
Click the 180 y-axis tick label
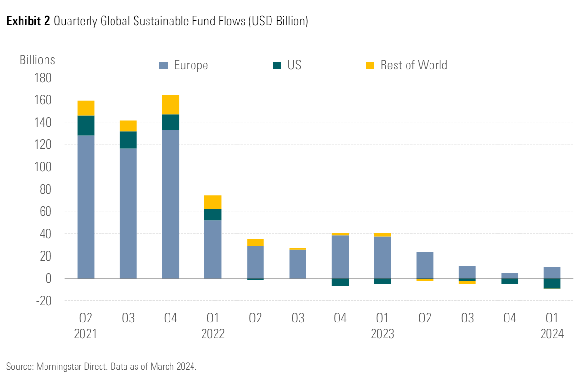tap(43, 78)
